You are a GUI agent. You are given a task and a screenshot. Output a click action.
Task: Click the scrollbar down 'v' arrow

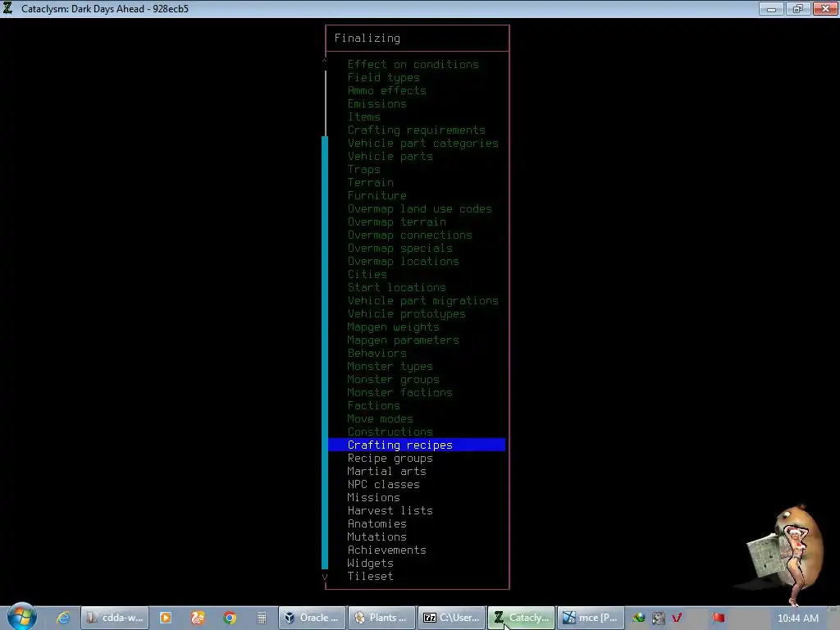coord(325,577)
